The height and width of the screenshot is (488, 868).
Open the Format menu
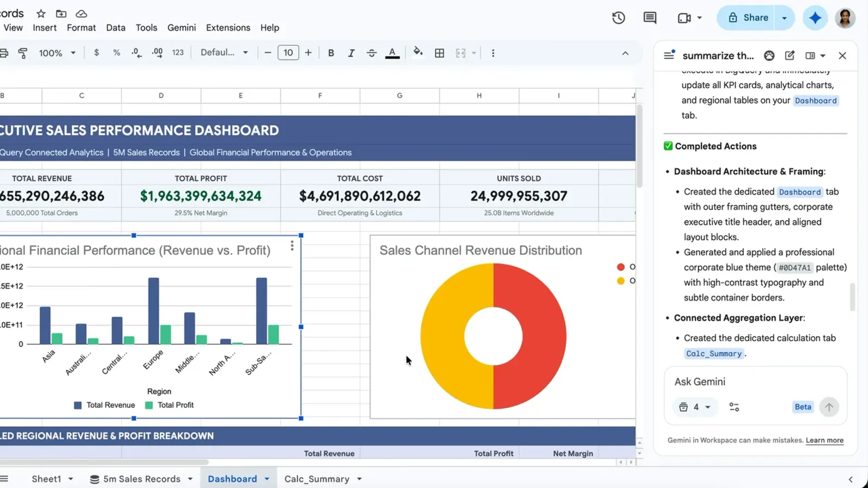coord(81,28)
